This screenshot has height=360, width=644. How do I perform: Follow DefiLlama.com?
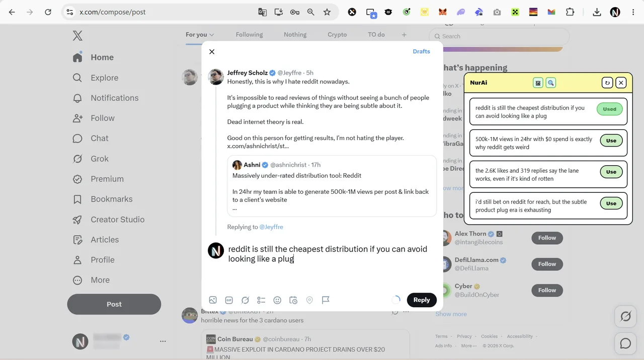547,264
